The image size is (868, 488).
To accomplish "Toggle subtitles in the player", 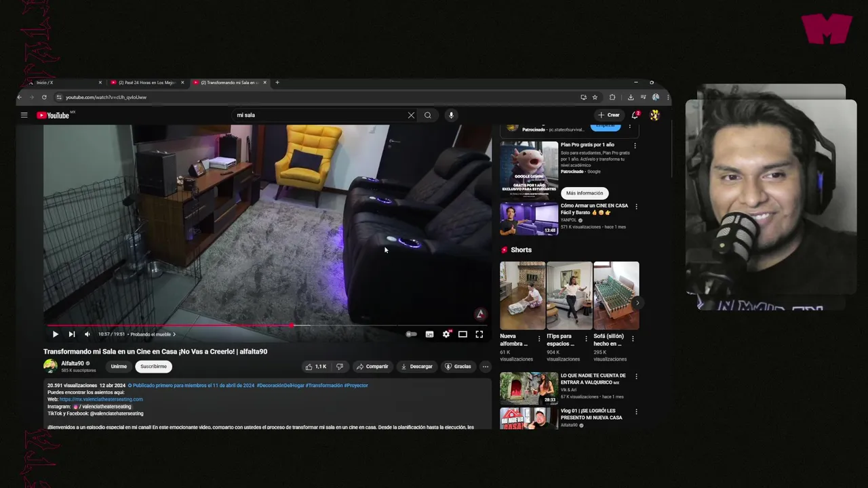I will tap(429, 334).
